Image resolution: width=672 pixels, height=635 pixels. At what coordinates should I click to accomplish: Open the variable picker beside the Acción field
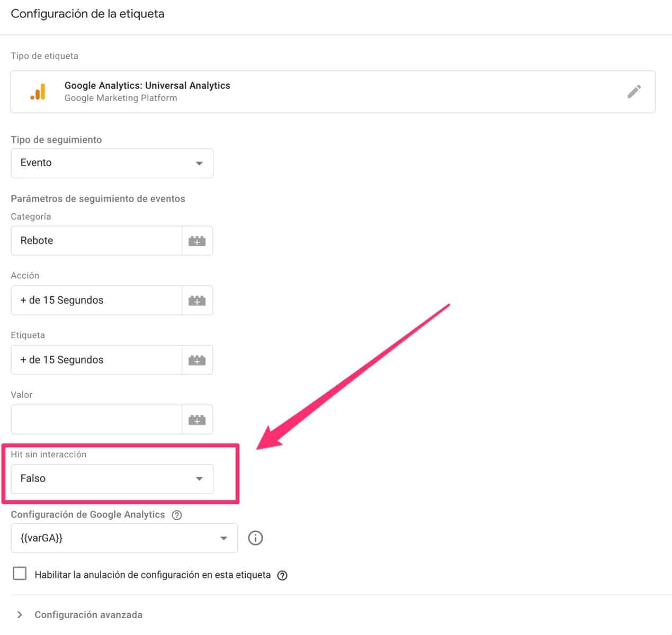197,301
